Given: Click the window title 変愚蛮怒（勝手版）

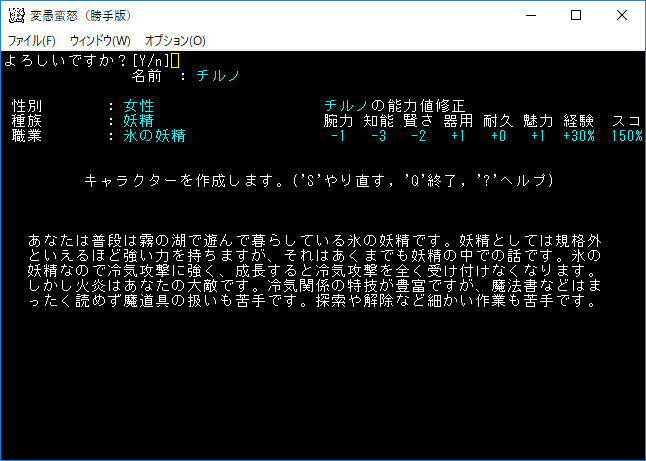Looking at the screenshot, I should [72, 15].
